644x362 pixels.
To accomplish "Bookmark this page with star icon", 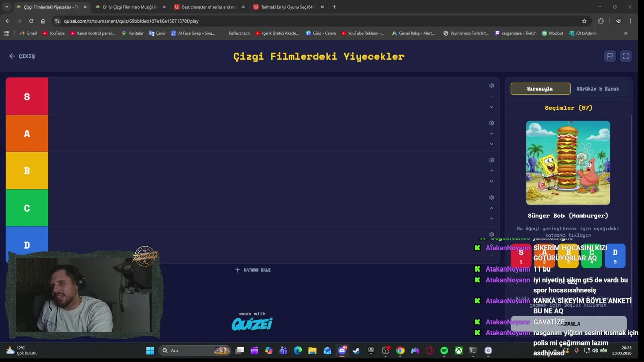I will click(x=584, y=21).
